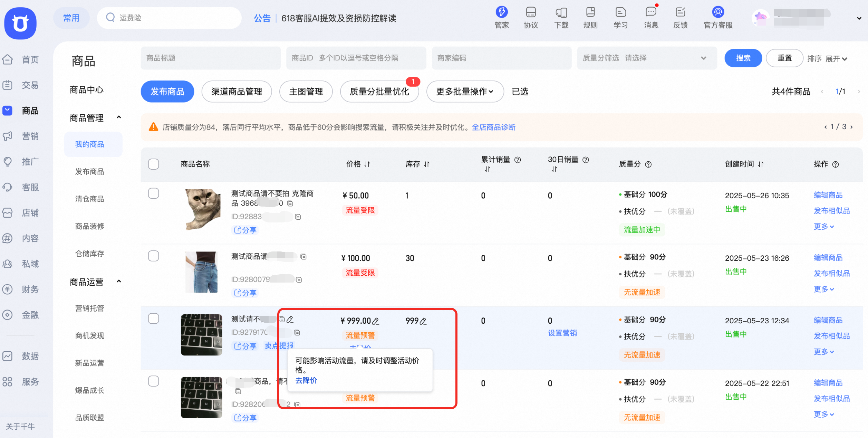Open 财务 in left sidebar
This screenshot has width=868, height=438.
click(x=21, y=289)
